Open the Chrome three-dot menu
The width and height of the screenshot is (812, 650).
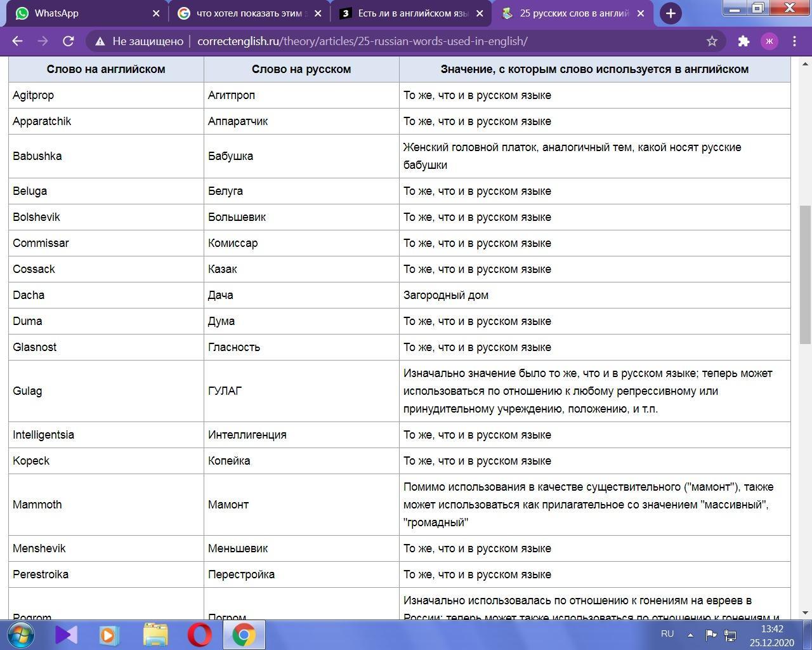tap(794, 41)
